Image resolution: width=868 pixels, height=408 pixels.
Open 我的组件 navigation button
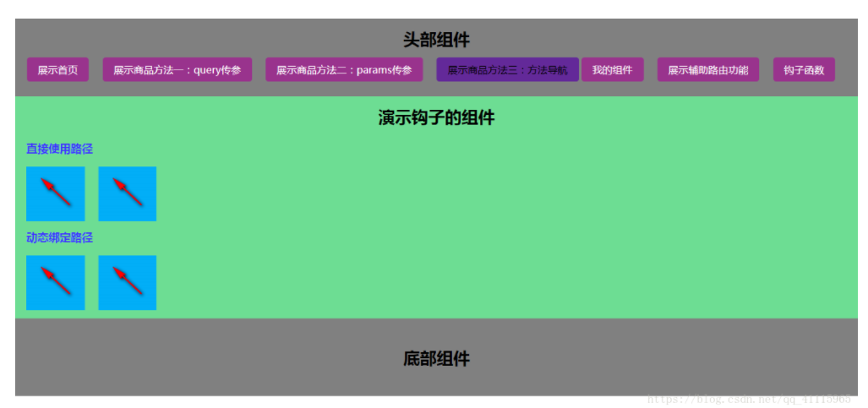[x=612, y=70]
